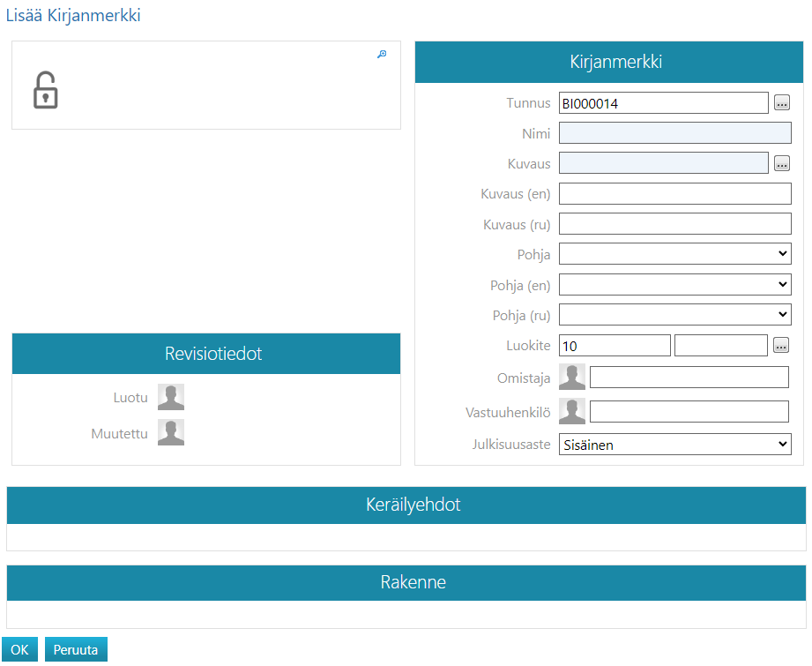The height and width of the screenshot is (666, 812).
Task: Click the Luotu user avatar
Action: click(x=171, y=398)
